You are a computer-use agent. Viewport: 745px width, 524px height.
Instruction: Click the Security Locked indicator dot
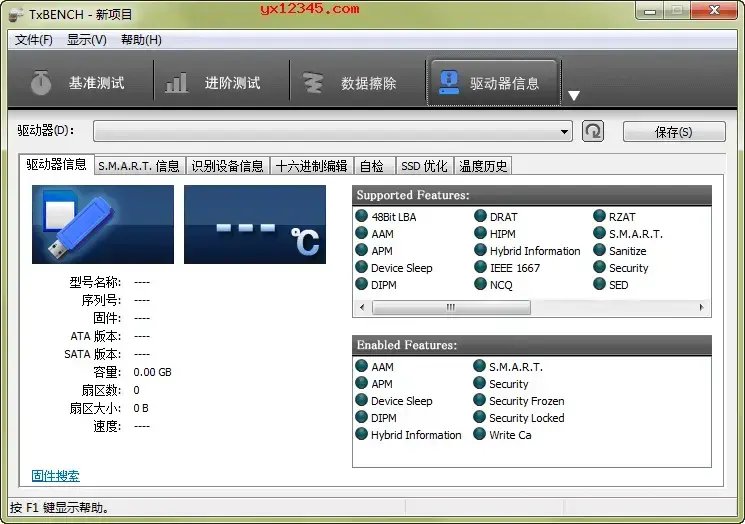(x=479, y=418)
